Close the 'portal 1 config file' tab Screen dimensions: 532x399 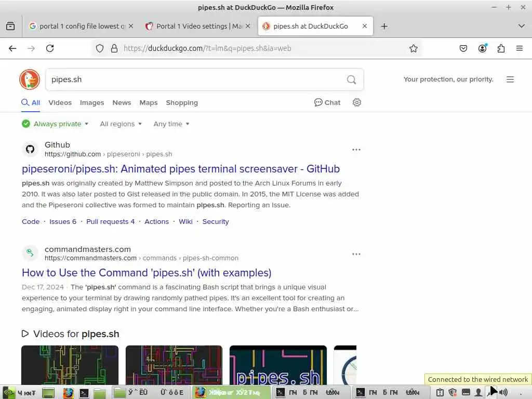point(131,26)
